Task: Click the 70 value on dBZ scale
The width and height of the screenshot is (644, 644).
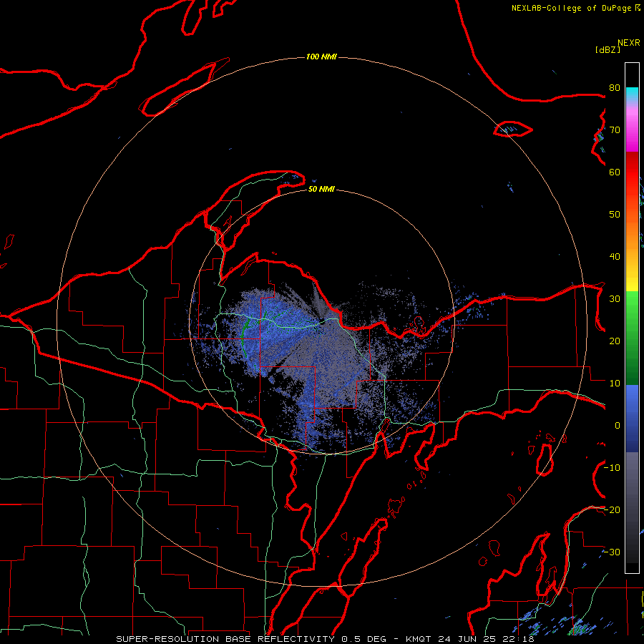Action: coord(615,130)
